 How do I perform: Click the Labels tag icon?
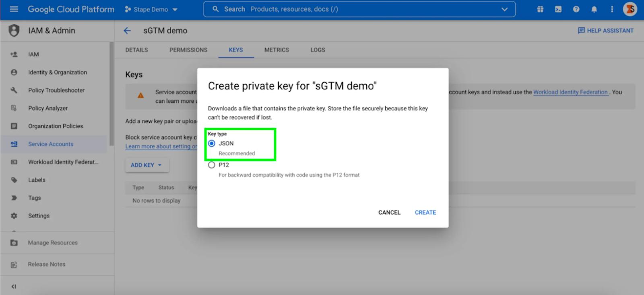(14, 180)
